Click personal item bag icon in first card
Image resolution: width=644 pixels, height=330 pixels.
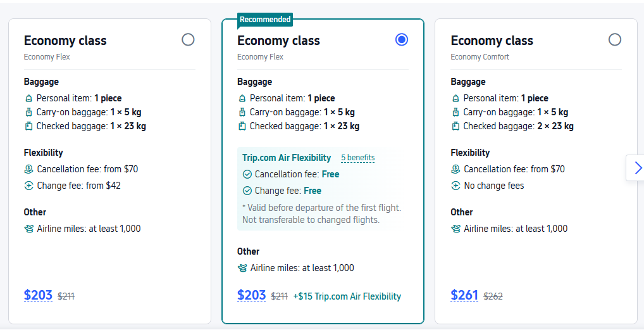[28, 99]
